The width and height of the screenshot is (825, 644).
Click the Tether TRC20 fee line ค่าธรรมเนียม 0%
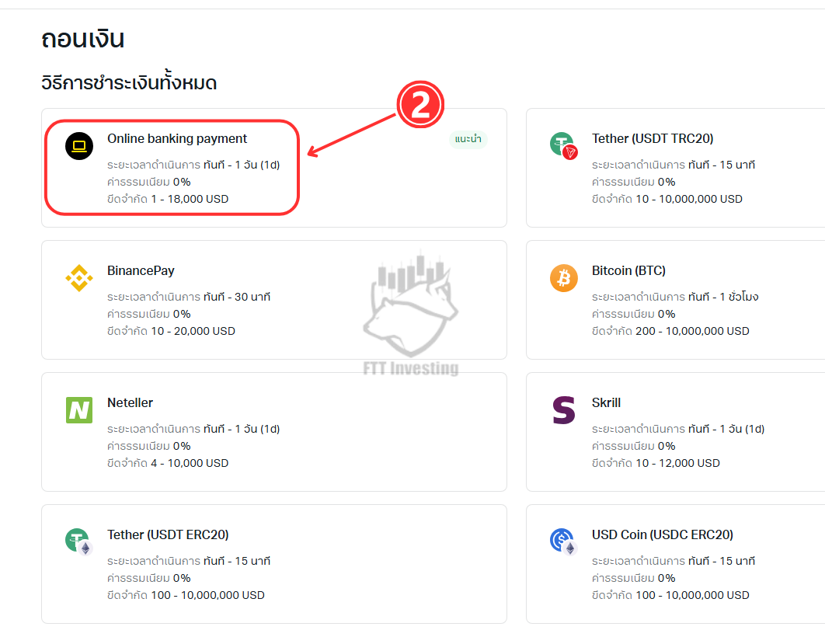(633, 182)
